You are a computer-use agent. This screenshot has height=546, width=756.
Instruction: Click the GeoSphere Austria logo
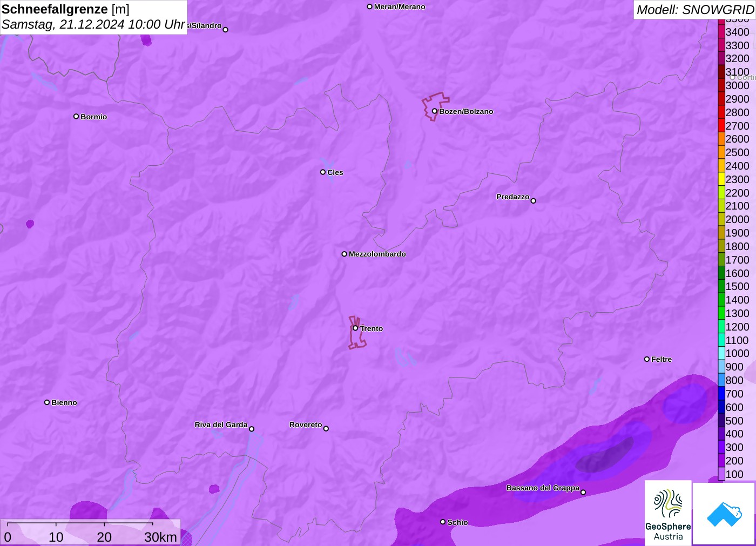coord(668,513)
